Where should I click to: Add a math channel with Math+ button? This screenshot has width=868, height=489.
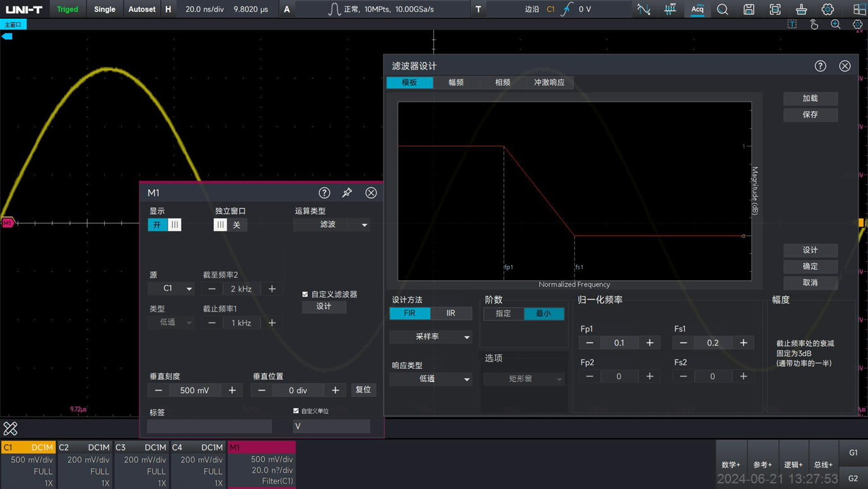coord(731,464)
